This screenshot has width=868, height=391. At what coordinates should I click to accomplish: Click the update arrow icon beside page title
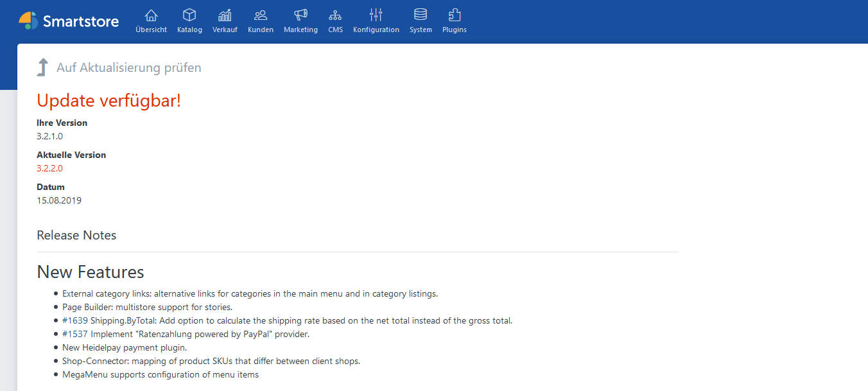[42, 67]
